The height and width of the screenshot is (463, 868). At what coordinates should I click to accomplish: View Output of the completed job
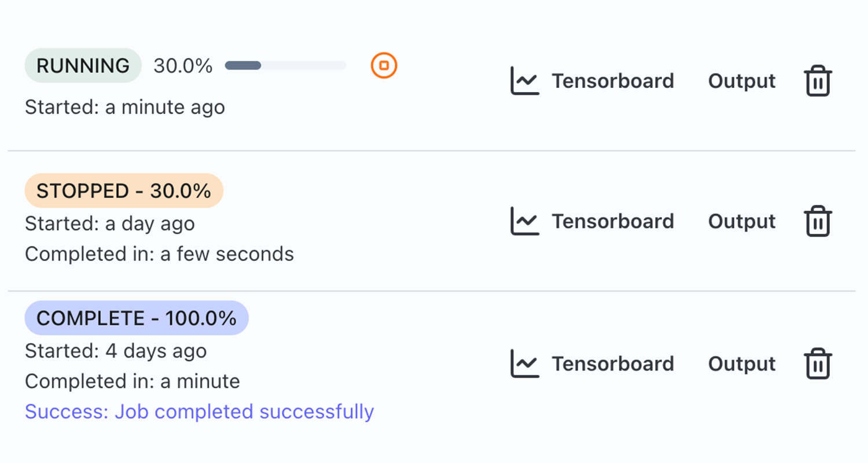741,363
